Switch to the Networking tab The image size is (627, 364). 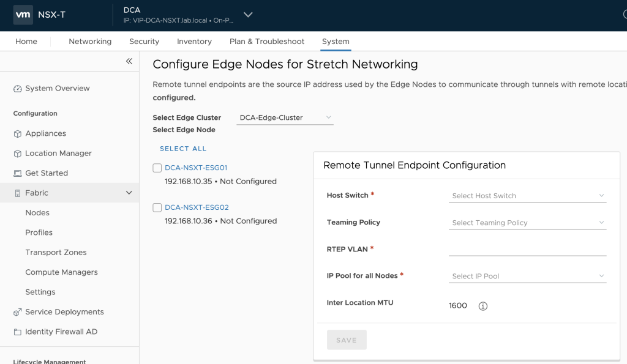[90, 42]
